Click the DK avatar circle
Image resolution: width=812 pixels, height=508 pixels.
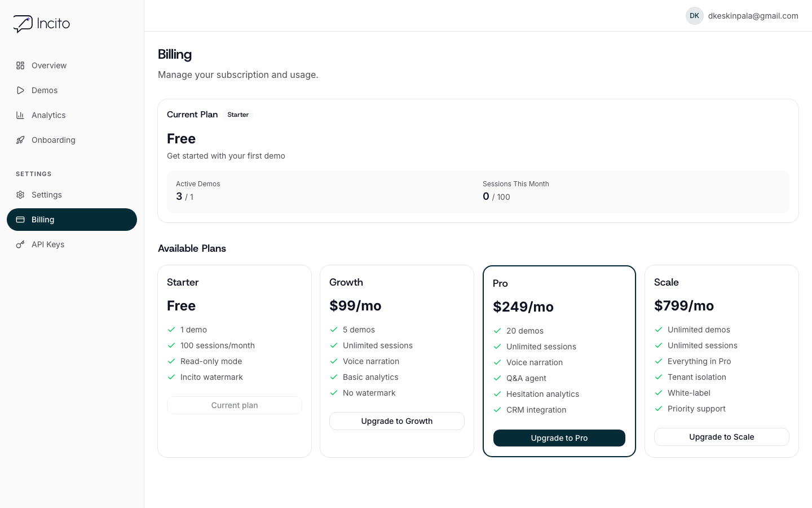694,16
